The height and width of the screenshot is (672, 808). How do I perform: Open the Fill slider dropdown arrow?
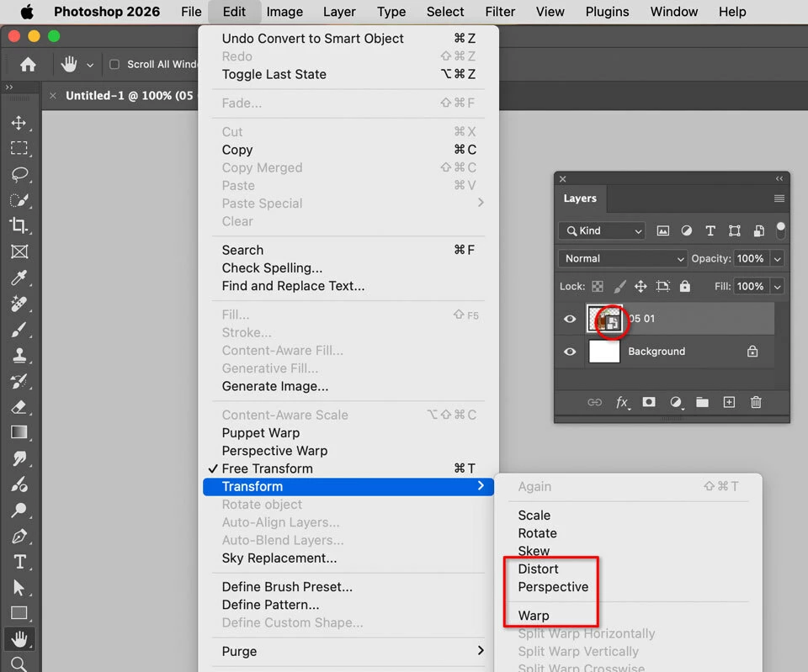click(777, 286)
